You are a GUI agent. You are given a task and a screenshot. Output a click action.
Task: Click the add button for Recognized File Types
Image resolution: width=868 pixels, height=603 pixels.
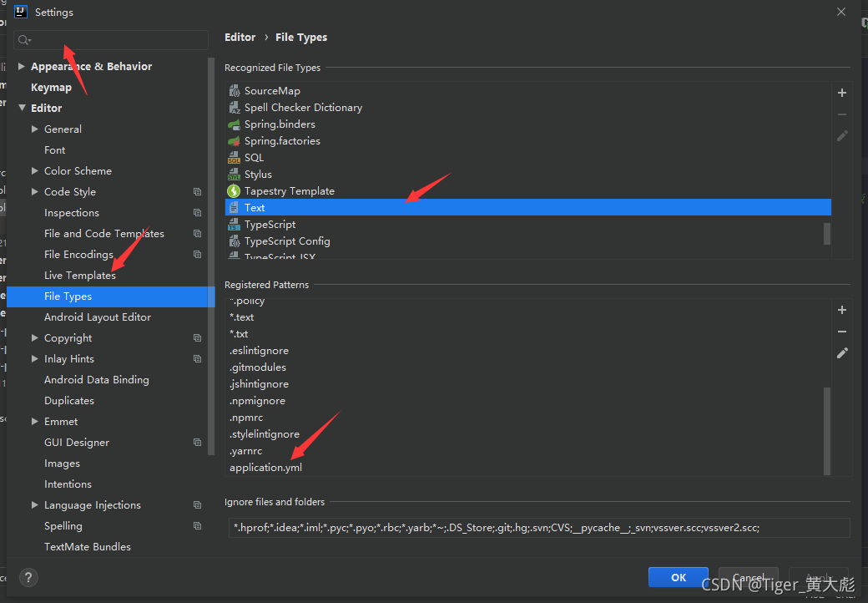tap(842, 93)
